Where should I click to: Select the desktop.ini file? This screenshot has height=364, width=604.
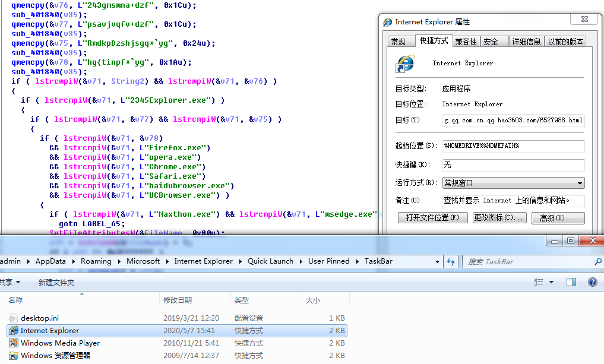177,318
